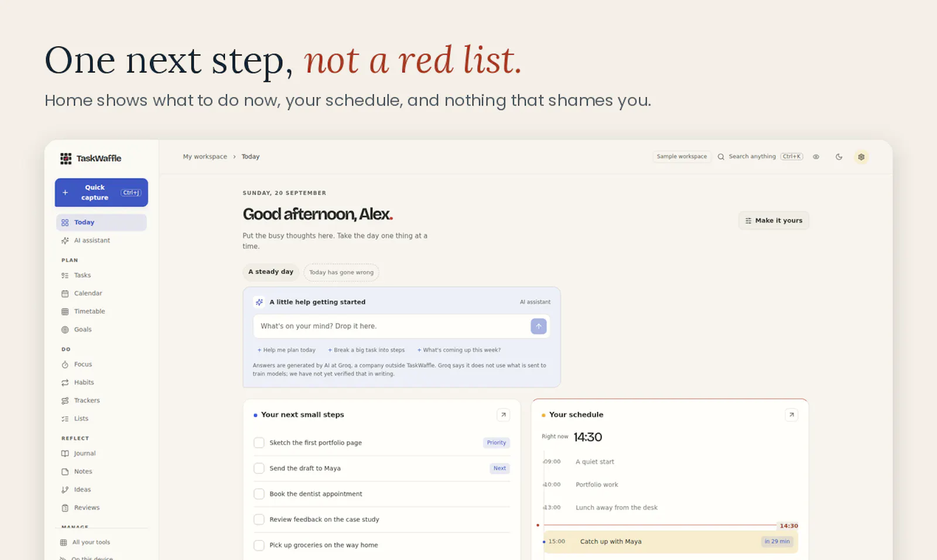Select the A steady day chip
This screenshot has width=937, height=560.
[x=271, y=272]
